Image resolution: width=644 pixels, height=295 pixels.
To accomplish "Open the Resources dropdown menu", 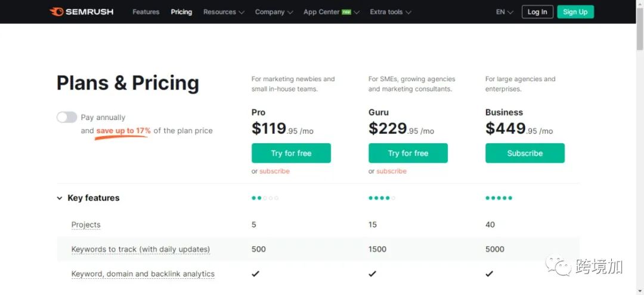I will [x=224, y=12].
